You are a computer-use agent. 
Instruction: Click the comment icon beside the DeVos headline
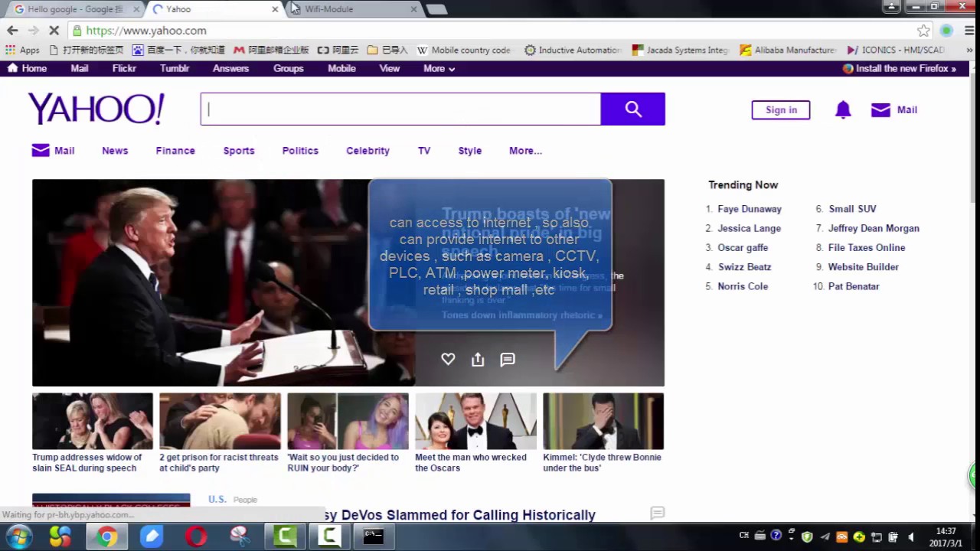click(x=657, y=513)
